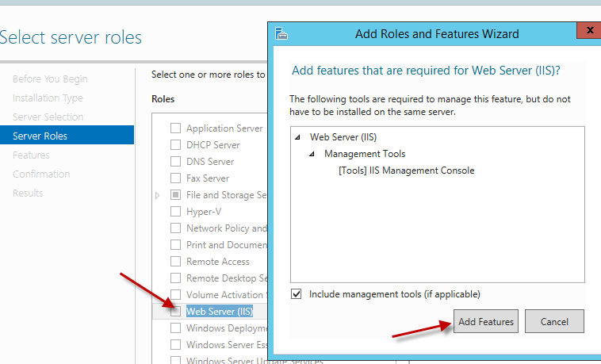This screenshot has height=364, width=601.
Task: Check the Web Server (IIS) role checkbox
Action: 175,312
